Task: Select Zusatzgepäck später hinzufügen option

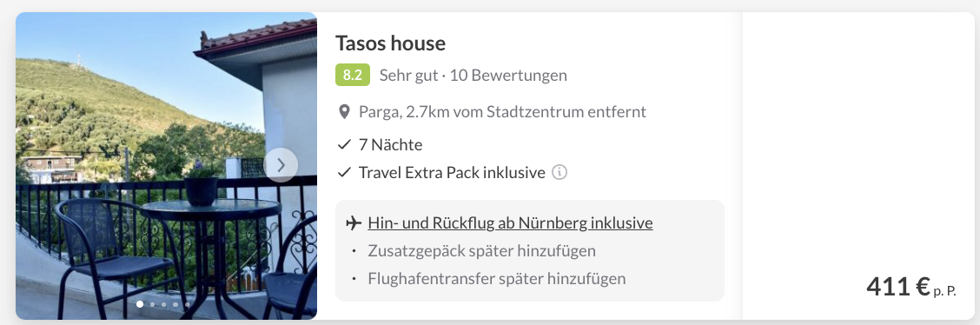Action: 482,251
